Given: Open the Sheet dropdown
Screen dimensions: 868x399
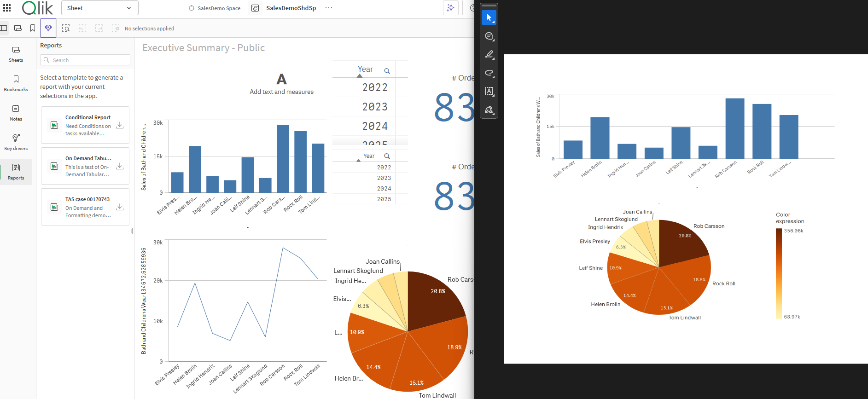Looking at the screenshot, I should 99,8.
